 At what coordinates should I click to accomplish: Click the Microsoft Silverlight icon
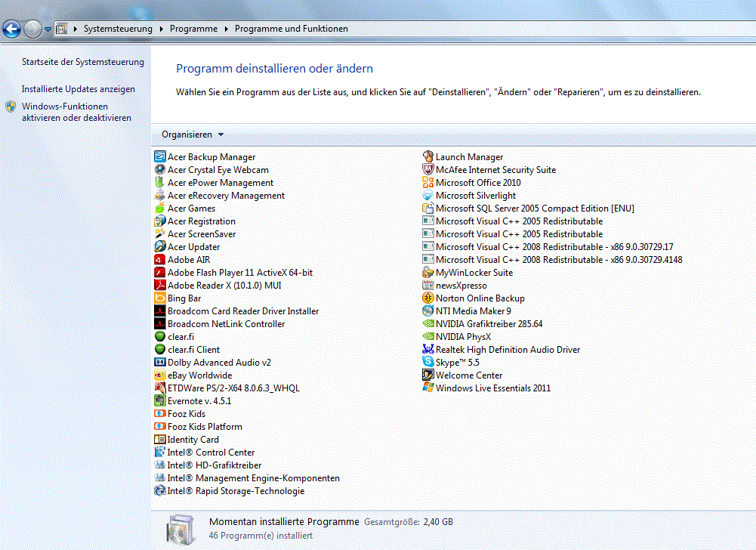[x=428, y=195]
